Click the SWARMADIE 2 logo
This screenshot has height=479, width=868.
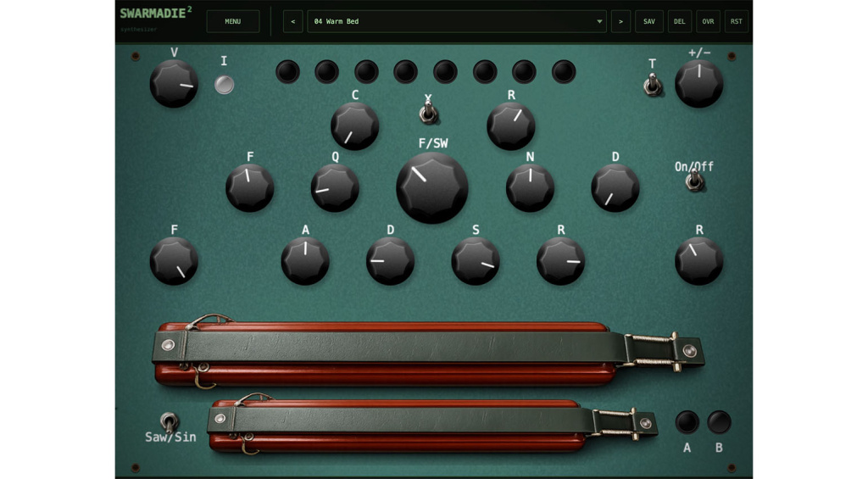[x=156, y=14]
